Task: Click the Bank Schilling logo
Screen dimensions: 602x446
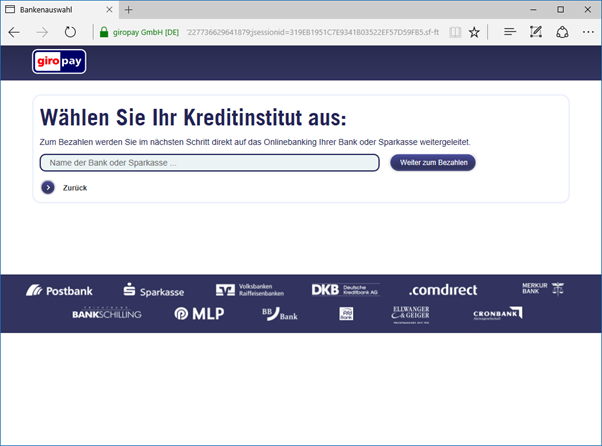Action: click(107, 313)
